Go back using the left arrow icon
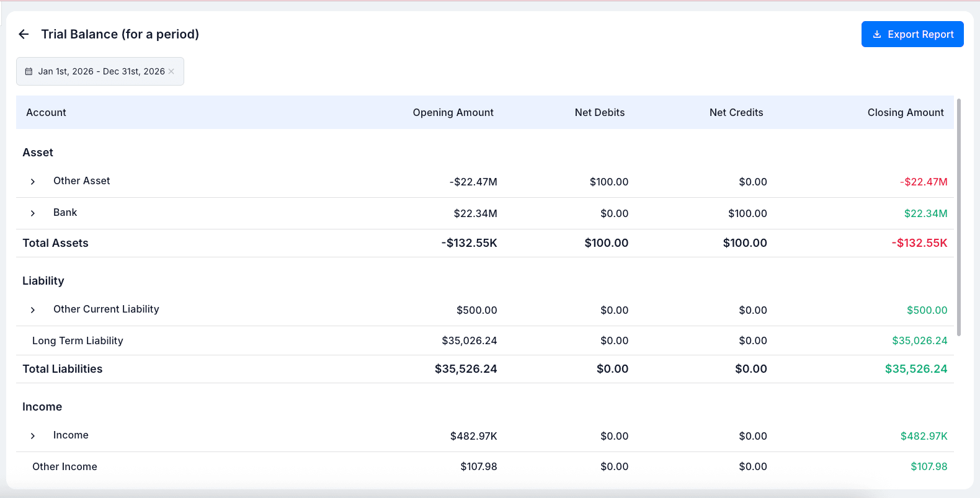Image resolution: width=980 pixels, height=498 pixels. click(24, 34)
